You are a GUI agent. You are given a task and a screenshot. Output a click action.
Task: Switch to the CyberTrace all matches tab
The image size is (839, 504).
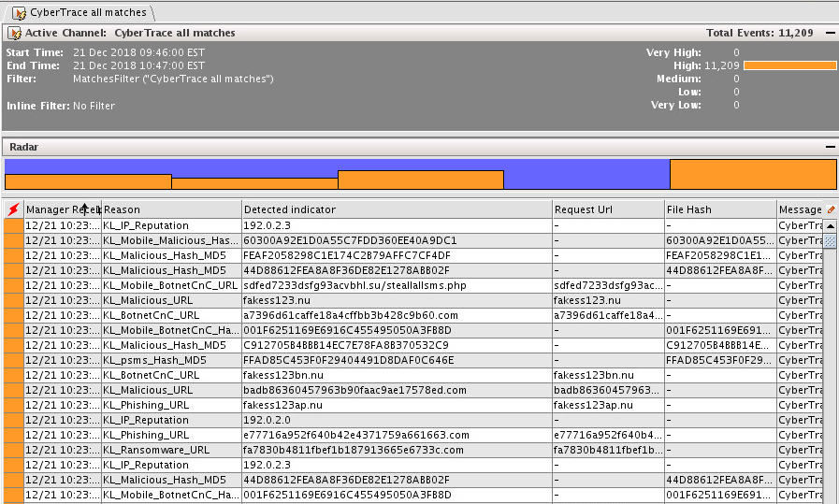[x=80, y=12]
